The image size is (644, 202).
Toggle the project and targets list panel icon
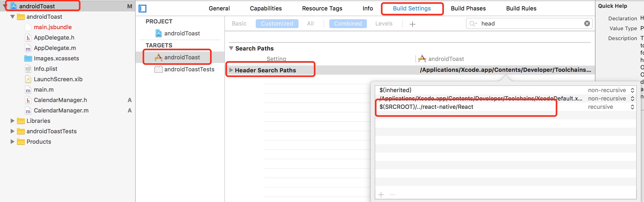(142, 9)
